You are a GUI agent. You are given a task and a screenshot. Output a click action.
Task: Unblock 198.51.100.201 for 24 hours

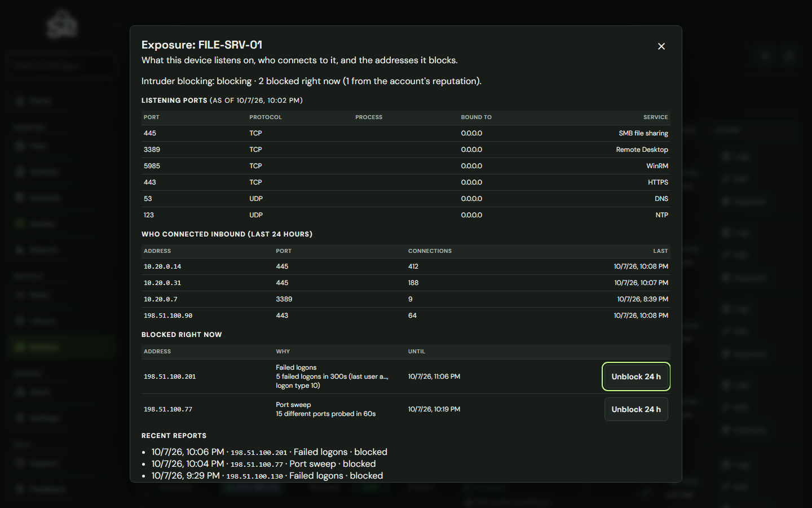pyautogui.click(x=636, y=376)
